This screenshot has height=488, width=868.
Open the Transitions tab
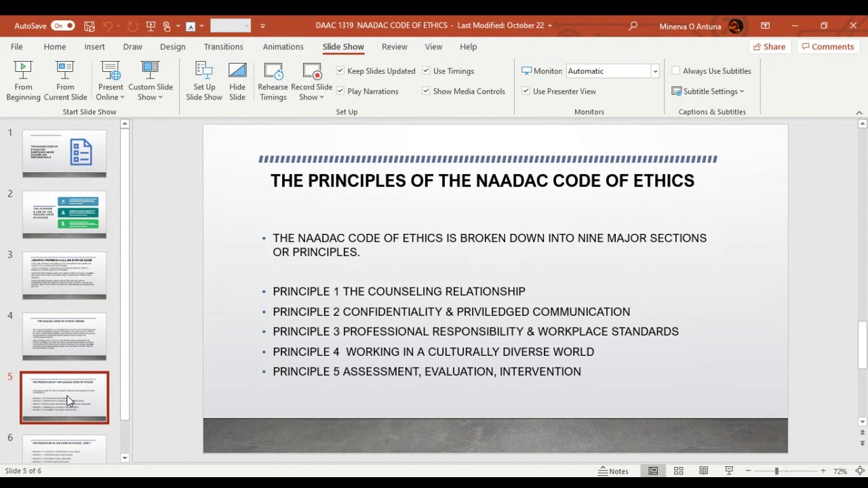point(223,47)
